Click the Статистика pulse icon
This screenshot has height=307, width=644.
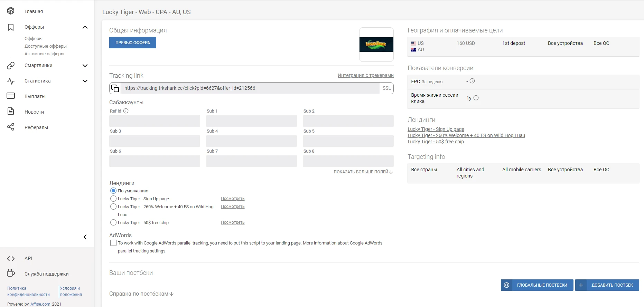click(x=11, y=81)
